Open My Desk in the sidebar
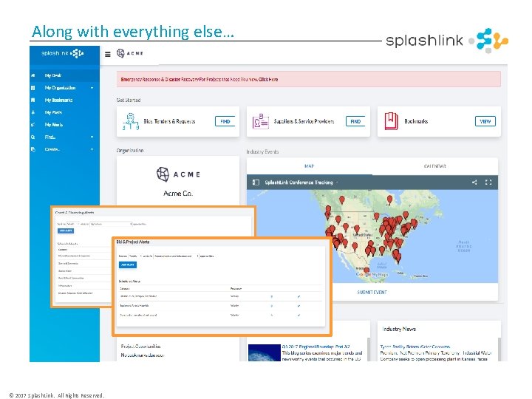 pyautogui.click(x=64, y=75)
